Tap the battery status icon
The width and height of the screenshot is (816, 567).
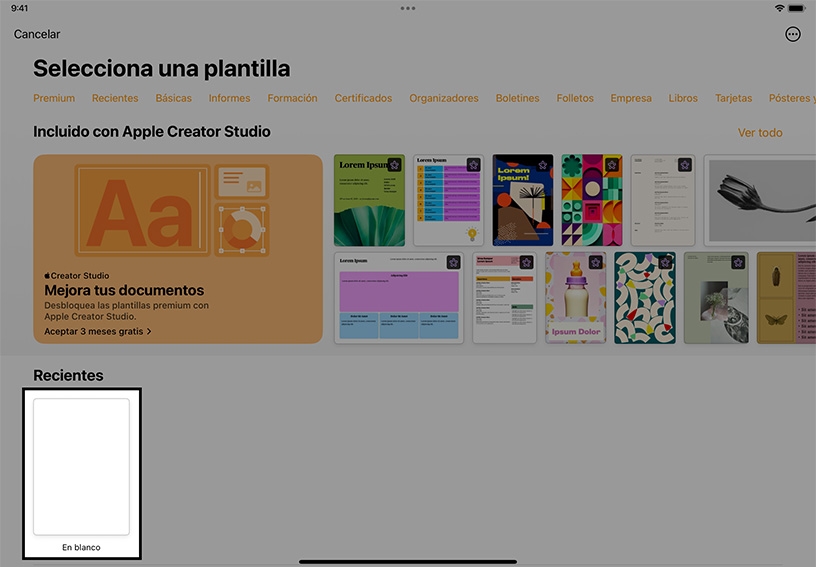(797, 8)
